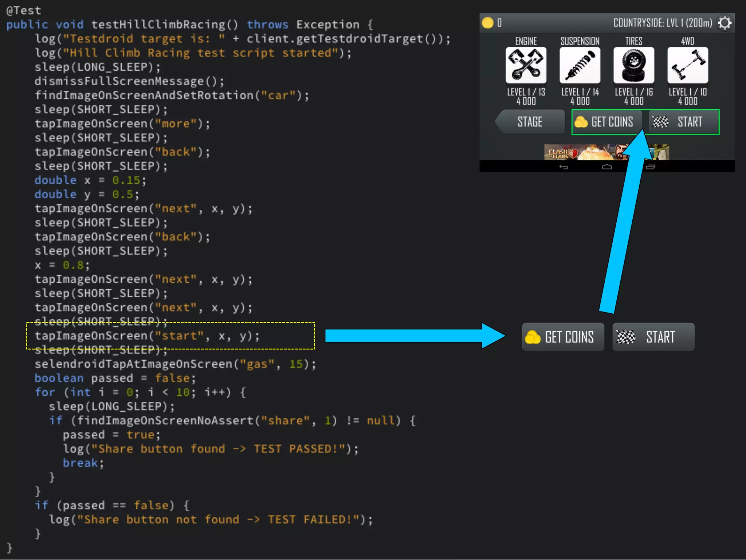Screen dimensions: 746x560
Task: Click the COUNTRYSIDE LVL 1 stage label
Action: point(662,23)
